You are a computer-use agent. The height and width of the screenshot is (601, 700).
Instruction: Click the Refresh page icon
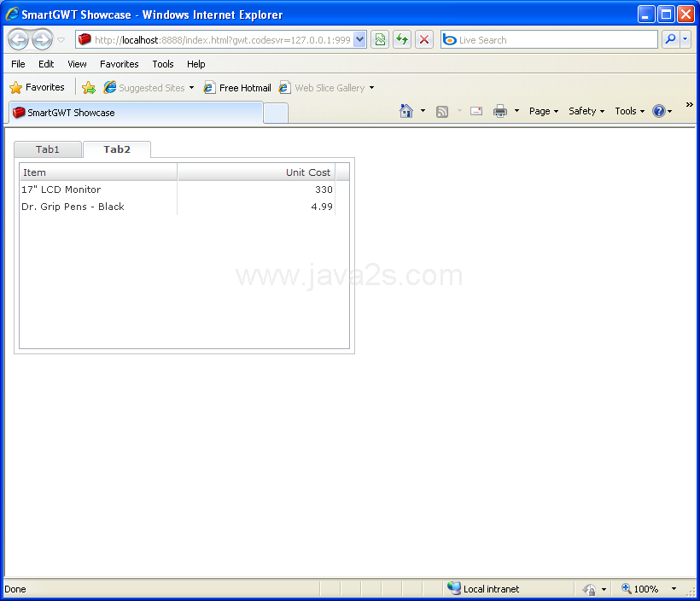click(402, 40)
